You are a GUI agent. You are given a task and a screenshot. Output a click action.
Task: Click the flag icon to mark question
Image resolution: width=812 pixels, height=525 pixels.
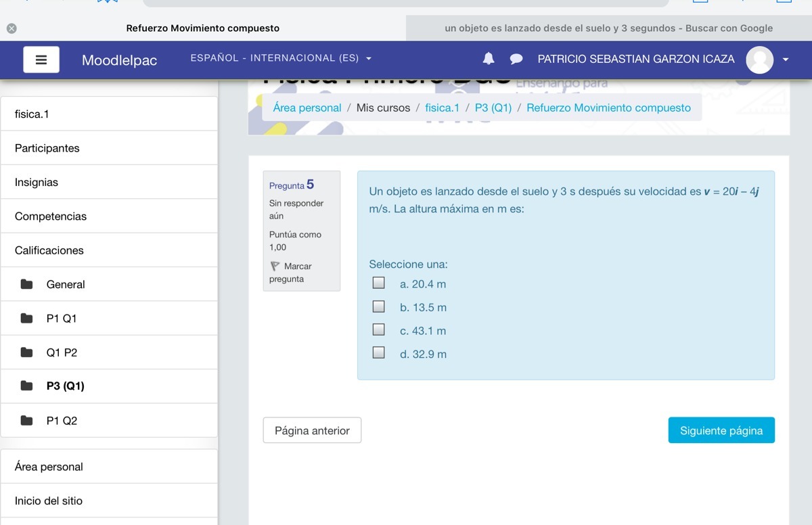(x=275, y=267)
